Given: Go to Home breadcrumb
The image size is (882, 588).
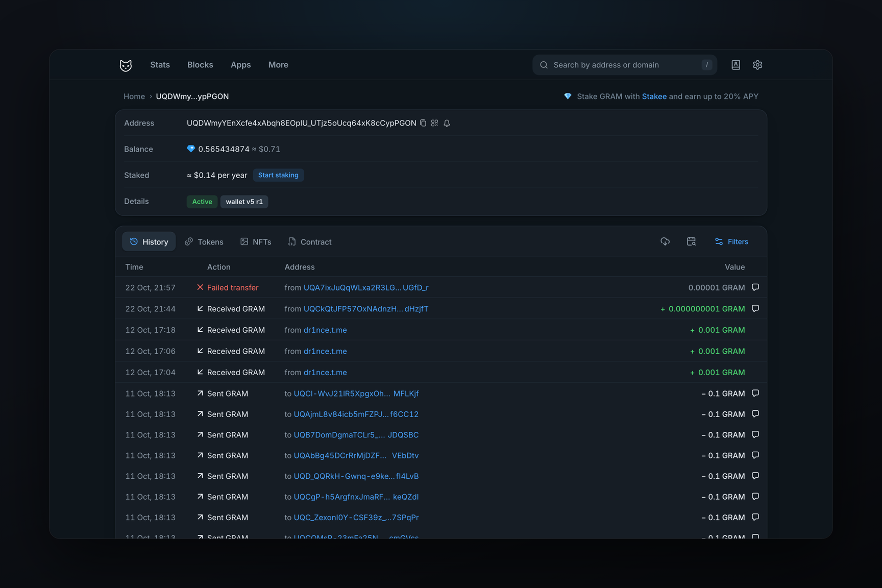Looking at the screenshot, I should point(134,96).
